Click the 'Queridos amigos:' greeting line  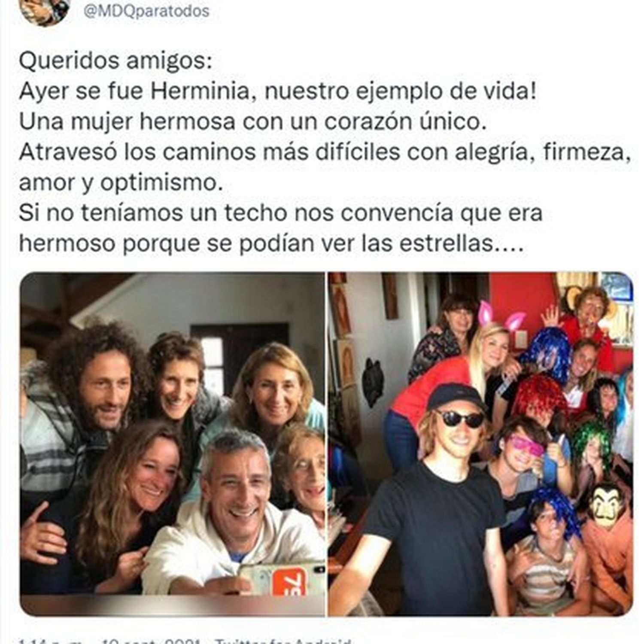pos(115,61)
